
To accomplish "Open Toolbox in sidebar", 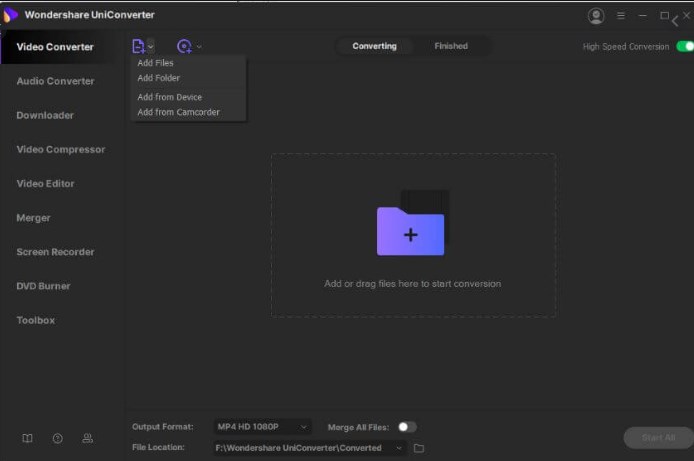I will coord(35,320).
